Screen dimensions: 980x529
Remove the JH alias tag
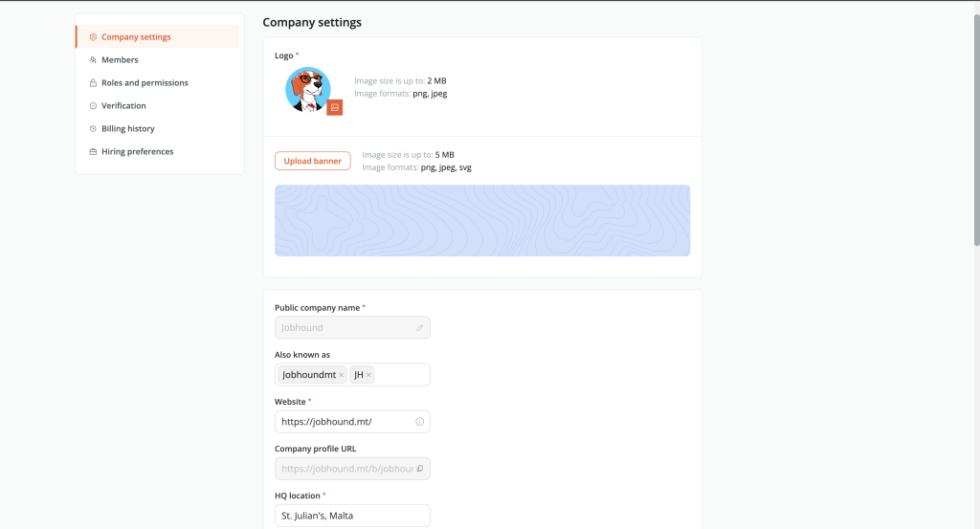tap(368, 375)
